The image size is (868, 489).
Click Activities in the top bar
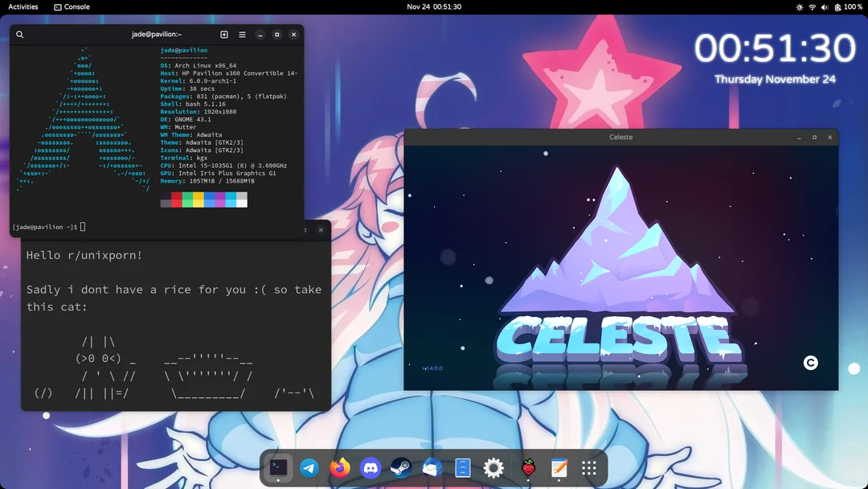22,7
